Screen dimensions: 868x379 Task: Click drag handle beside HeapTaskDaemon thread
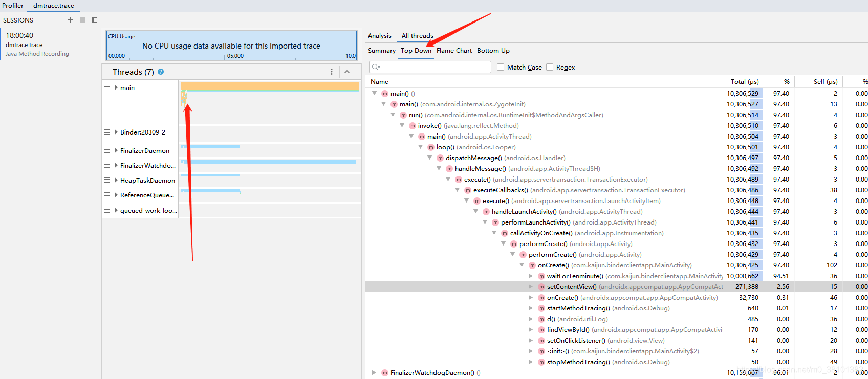click(x=107, y=180)
